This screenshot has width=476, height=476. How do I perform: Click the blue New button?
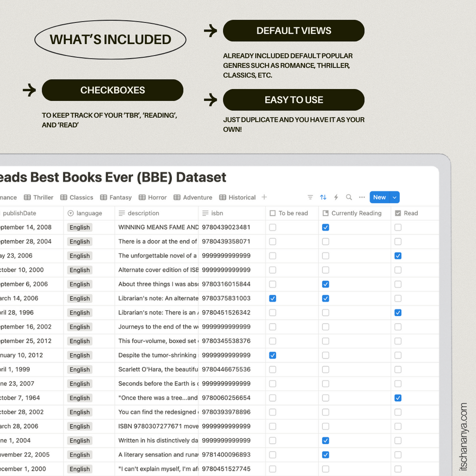[x=379, y=198]
